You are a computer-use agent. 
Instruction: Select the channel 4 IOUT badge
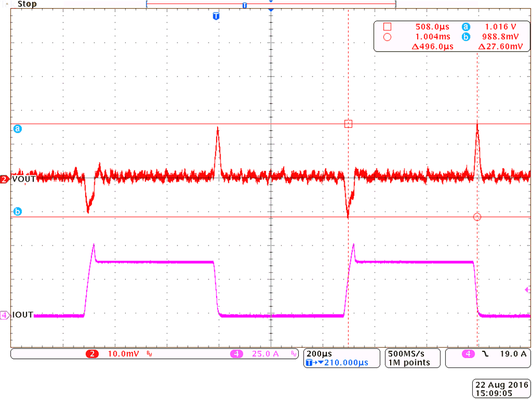pyautogui.click(x=5, y=315)
